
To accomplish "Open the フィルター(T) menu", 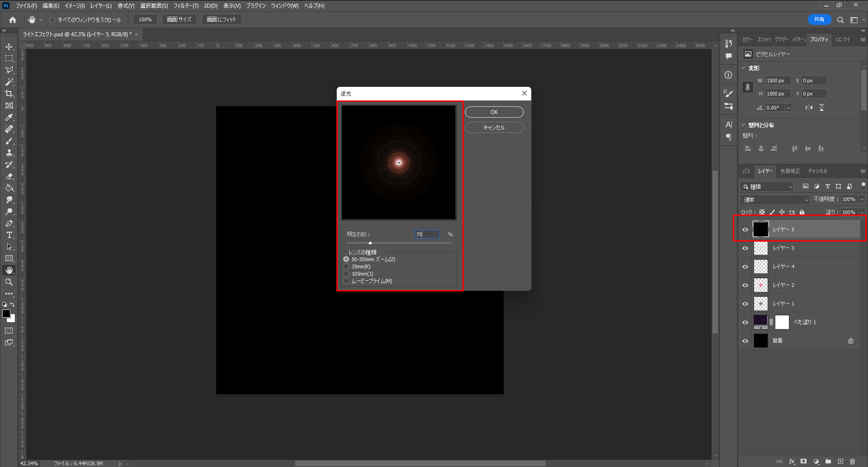I will (x=185, y=6).
